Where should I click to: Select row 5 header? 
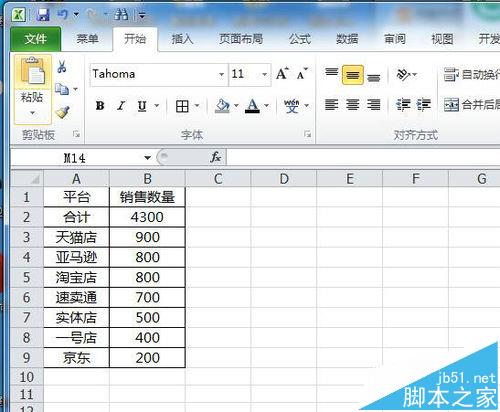(x=27, y=277)
